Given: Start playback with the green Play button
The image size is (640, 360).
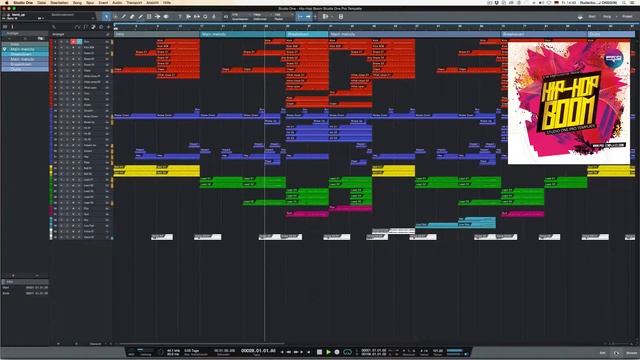Looking at the screenshot, I should click(x=328, y=352).
